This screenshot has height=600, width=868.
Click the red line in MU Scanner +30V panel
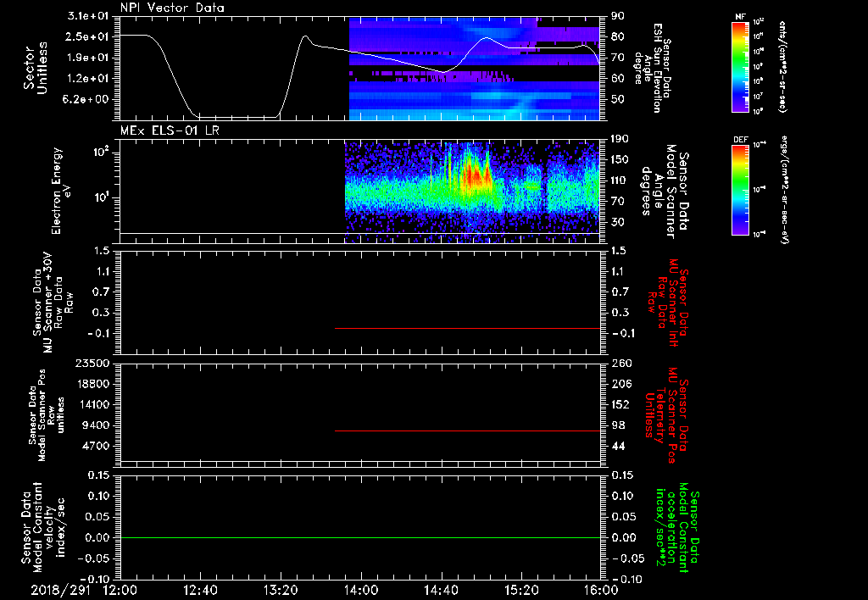pos(467,328)
